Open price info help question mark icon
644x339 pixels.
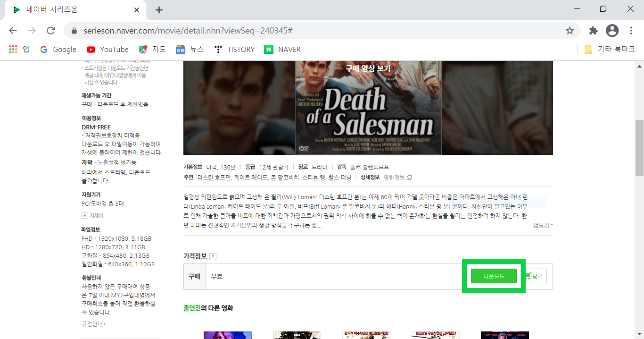[x=213, y=256]
